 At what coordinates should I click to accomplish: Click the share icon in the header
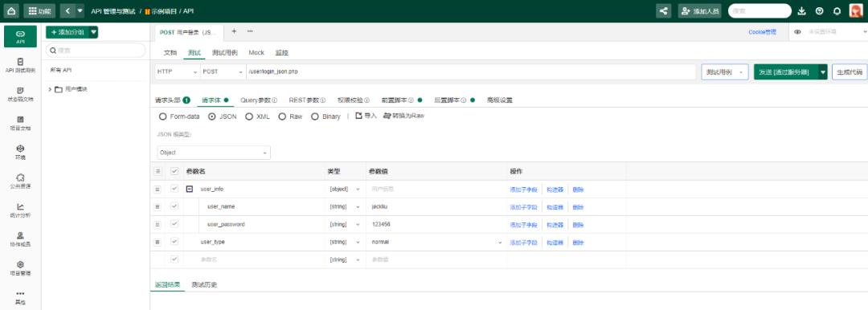coord(663,11)
